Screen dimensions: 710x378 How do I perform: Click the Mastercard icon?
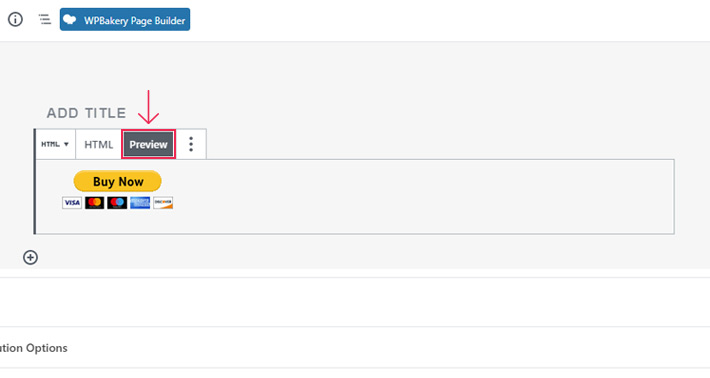[95, 202]
